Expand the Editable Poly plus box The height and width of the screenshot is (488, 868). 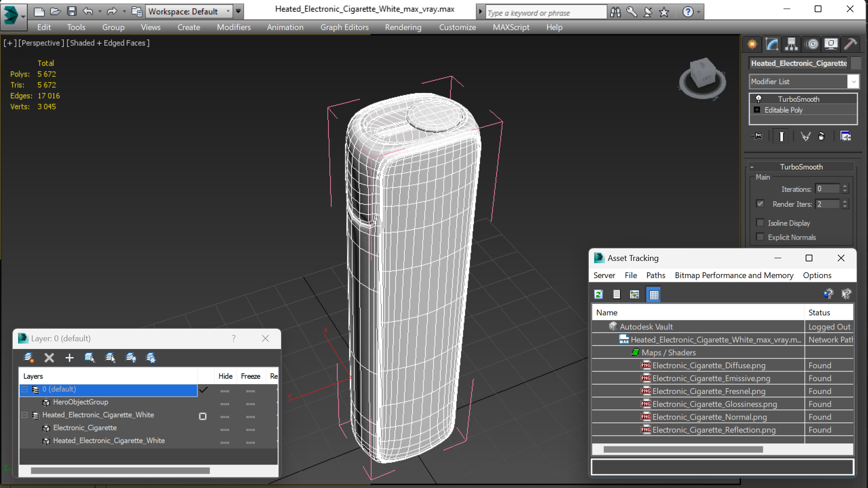[757, 110]
